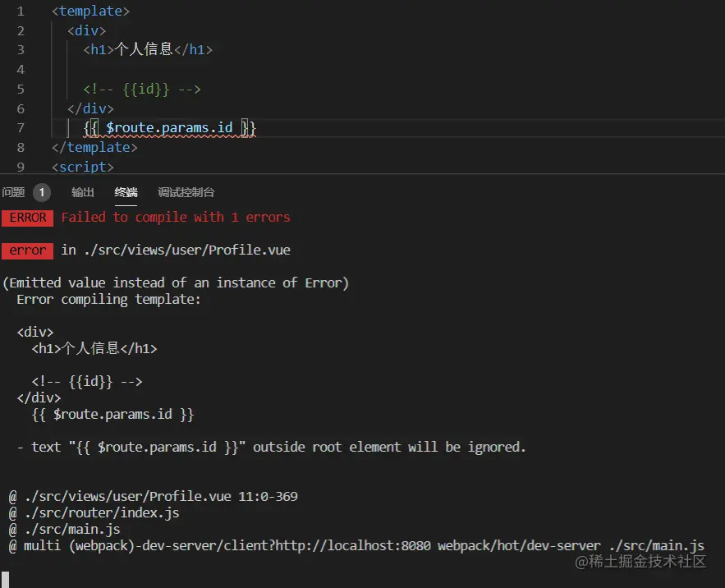
Task: Click the opening <div> tag on editor line 2
Action: click(86, 30)
